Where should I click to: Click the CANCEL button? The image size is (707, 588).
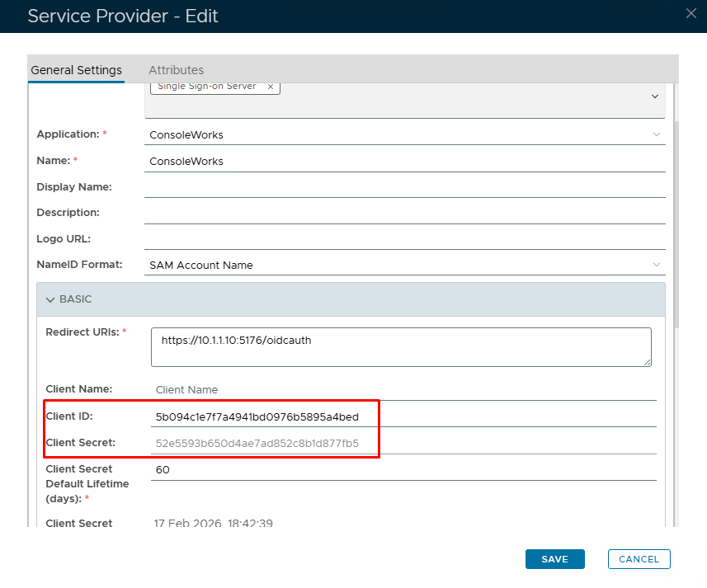[639, 559]
